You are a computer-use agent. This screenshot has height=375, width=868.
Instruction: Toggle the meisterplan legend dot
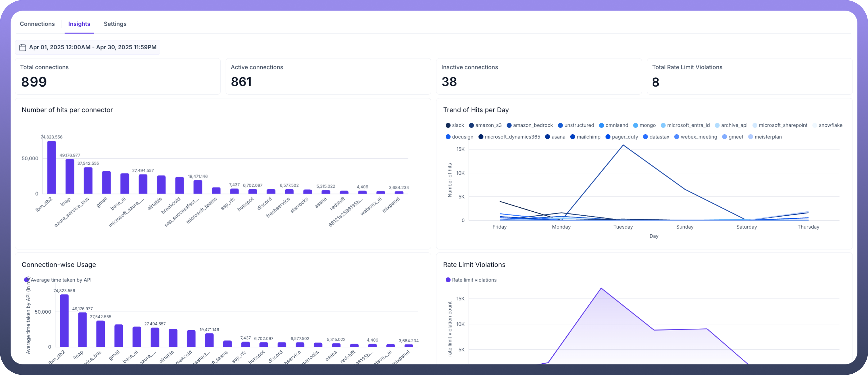pos(751,137)
